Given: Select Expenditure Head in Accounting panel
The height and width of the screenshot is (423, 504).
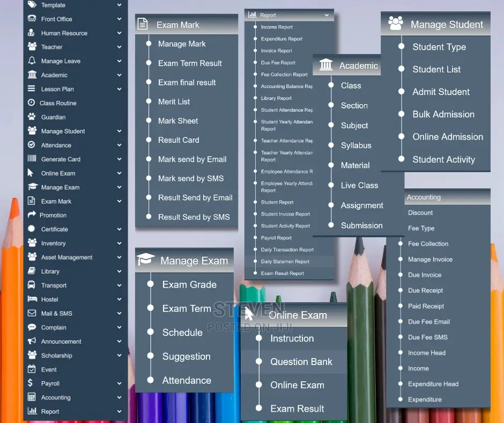Looking at the screenshot, I should coord(433,384).
